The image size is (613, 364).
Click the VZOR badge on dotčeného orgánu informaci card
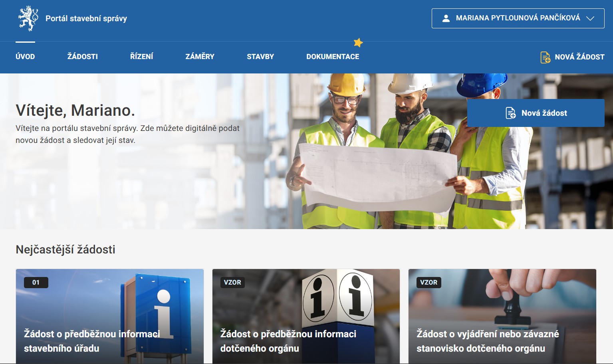[x=232, y=283]
